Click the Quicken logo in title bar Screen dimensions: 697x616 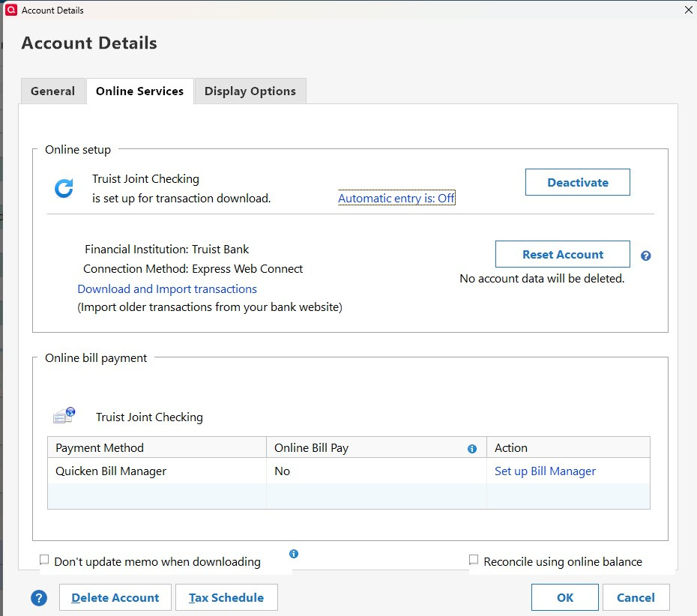click(10, 10)
